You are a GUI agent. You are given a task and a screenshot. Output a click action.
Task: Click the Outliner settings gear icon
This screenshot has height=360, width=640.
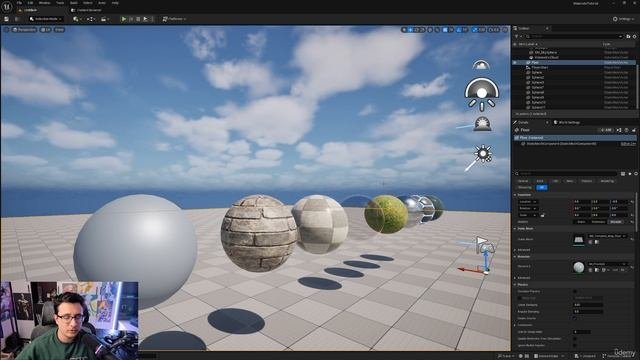coord(634,36)
